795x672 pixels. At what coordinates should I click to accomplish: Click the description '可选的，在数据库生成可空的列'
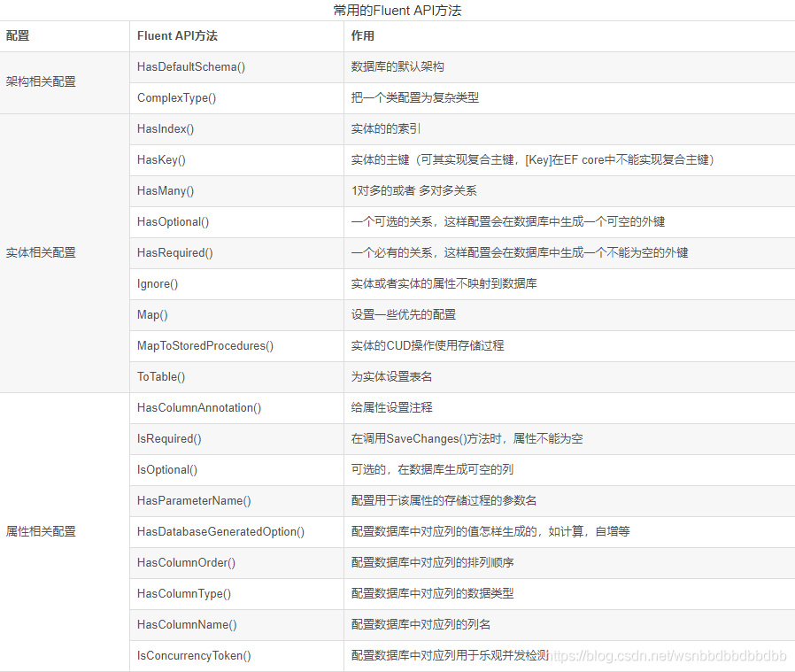(433, 469)
